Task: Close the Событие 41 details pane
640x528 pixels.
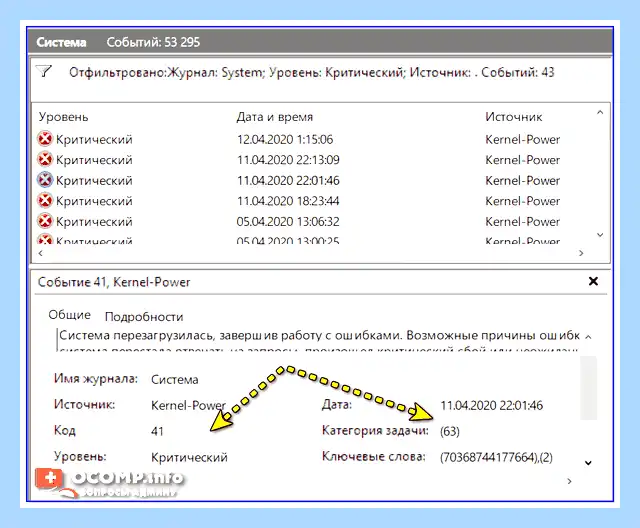Action: tap(593, 281)
